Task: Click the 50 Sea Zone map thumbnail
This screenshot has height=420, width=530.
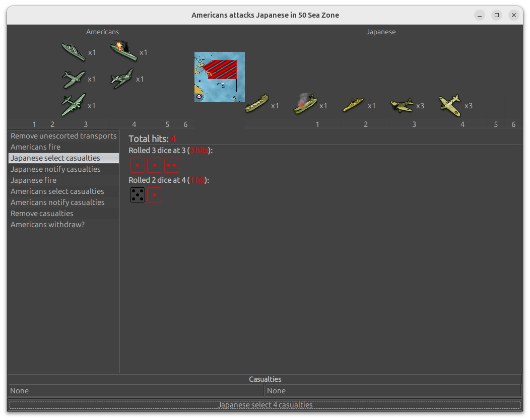Action: [220, 77]
